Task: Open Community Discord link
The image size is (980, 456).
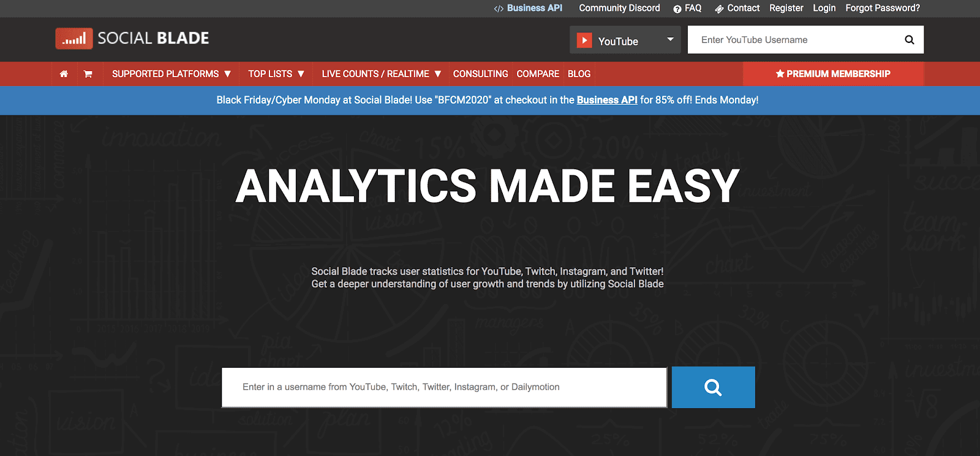Action: [x=619, y=8]
